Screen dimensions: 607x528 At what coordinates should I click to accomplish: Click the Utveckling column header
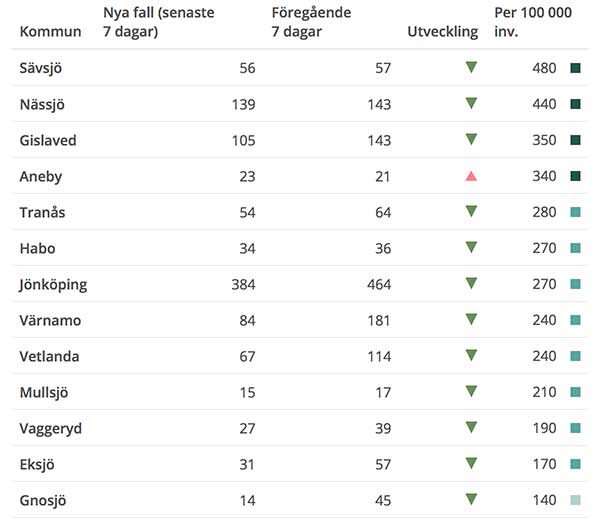442,32
